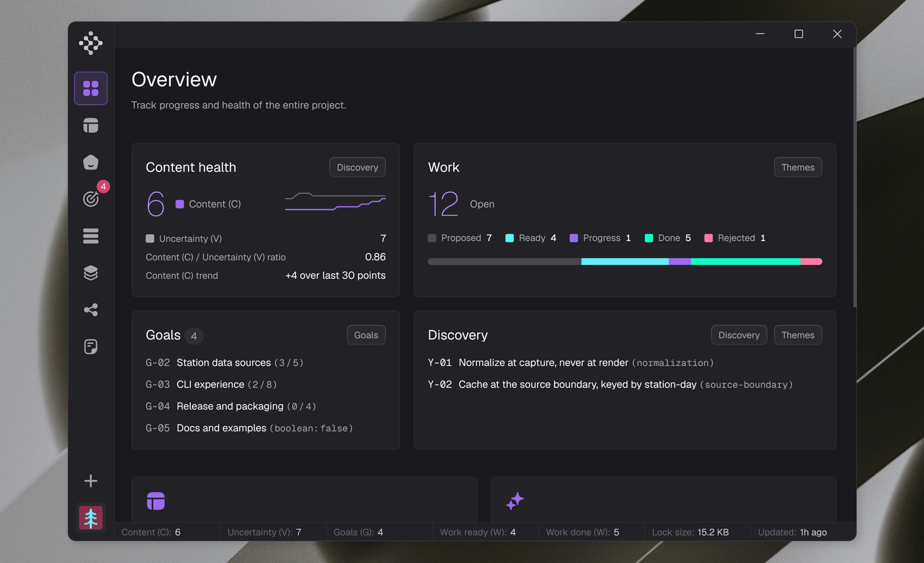Open goal G-04 Release and packaging
Image resolution: width=924 pixels, height=563 pixels.
(231, 406)
